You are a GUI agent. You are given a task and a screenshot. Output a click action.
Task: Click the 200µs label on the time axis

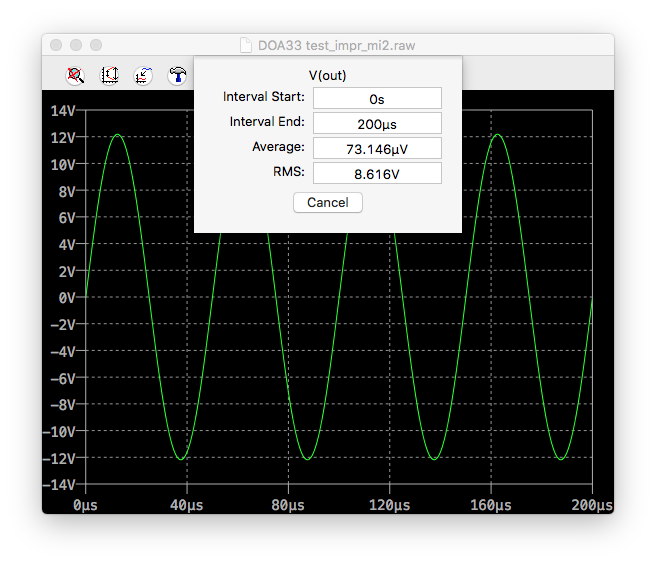(592, 505)
